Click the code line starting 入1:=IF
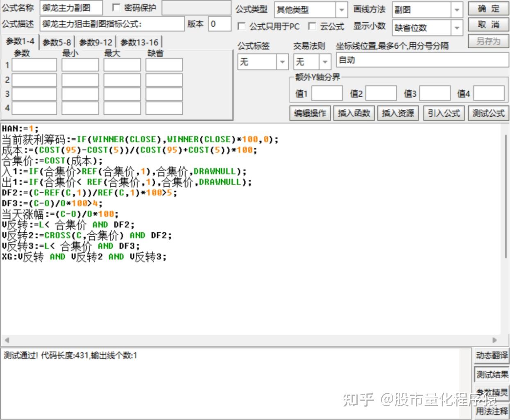Screen dimensions: 510x420 coord(125,171)
